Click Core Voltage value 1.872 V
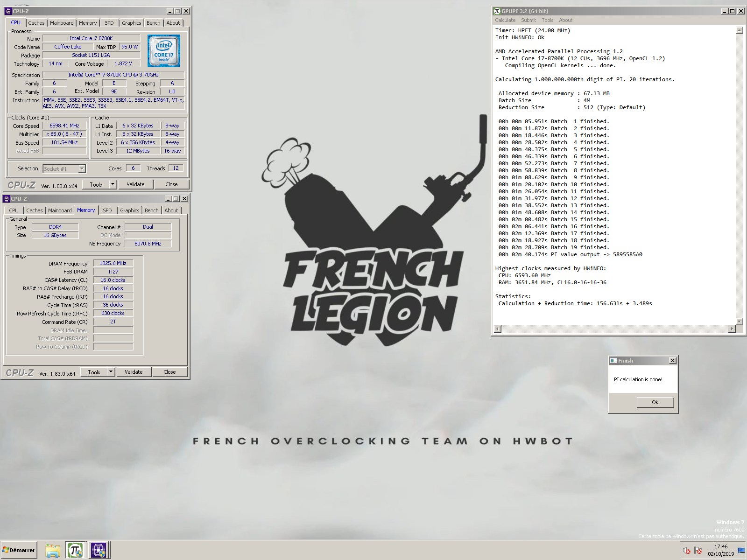747x560 pixels. pyautogui.click(x=124, y=63)
